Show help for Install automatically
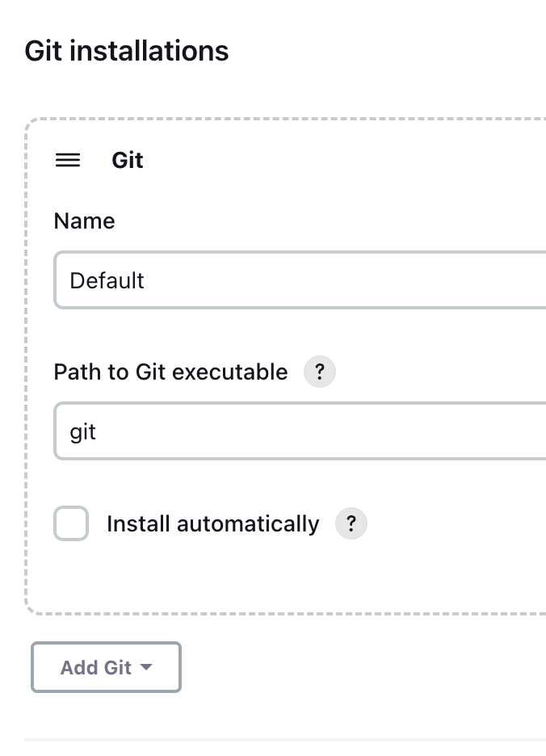Image resolution: width=546 pixels, height=756 pixels. click(x=351, y=524)
